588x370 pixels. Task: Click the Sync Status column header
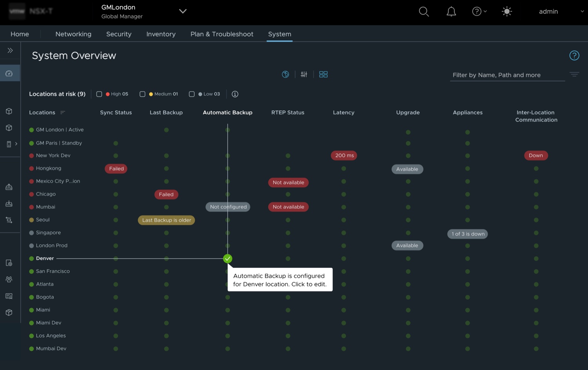pyautogui.click(x=116, y=112)
